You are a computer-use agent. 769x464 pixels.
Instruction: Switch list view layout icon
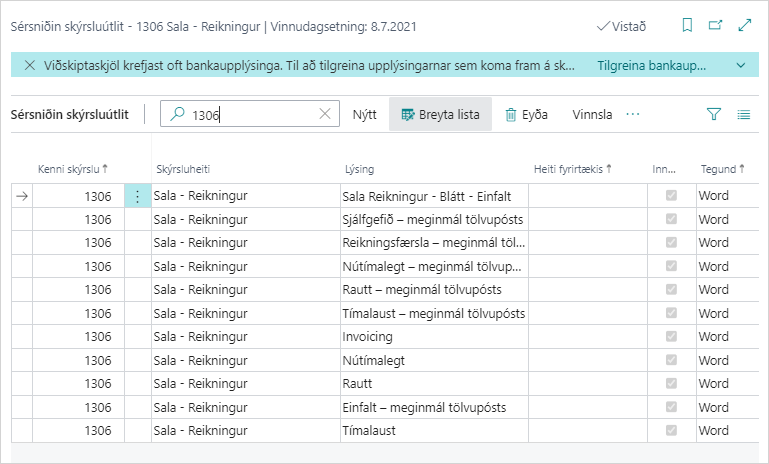click(744, 115)
